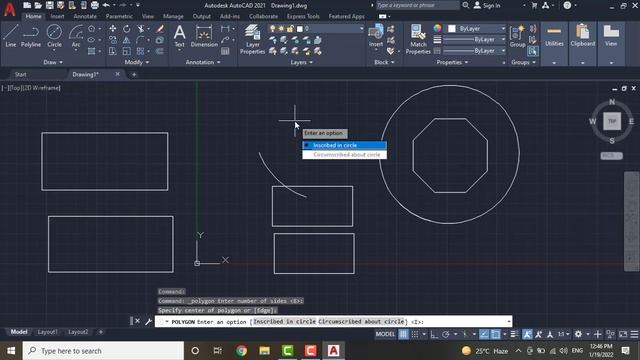Toggle drawing grid display in status bar
640x360 pixels.
403,334
